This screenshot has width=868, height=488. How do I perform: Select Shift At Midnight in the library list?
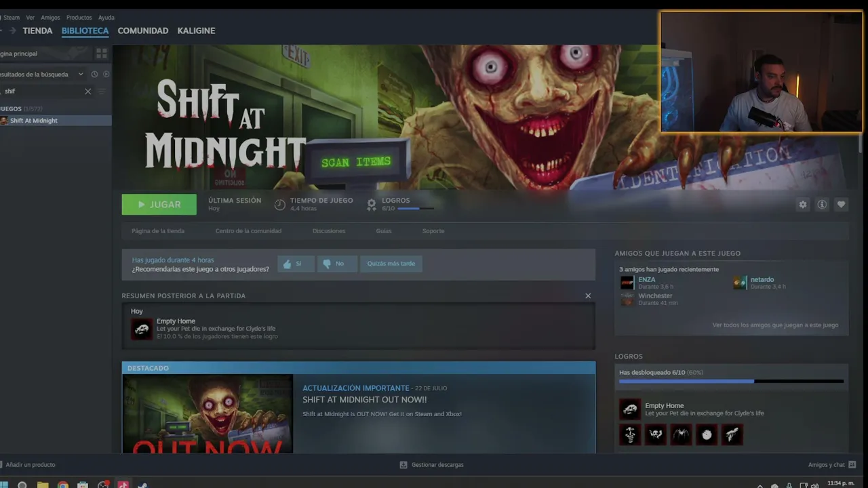[56, 121]
